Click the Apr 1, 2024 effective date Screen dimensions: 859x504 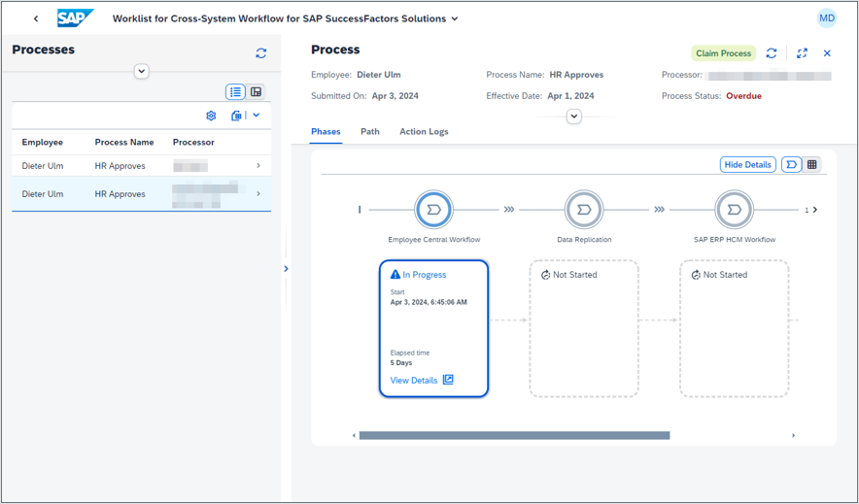(570, 96)
